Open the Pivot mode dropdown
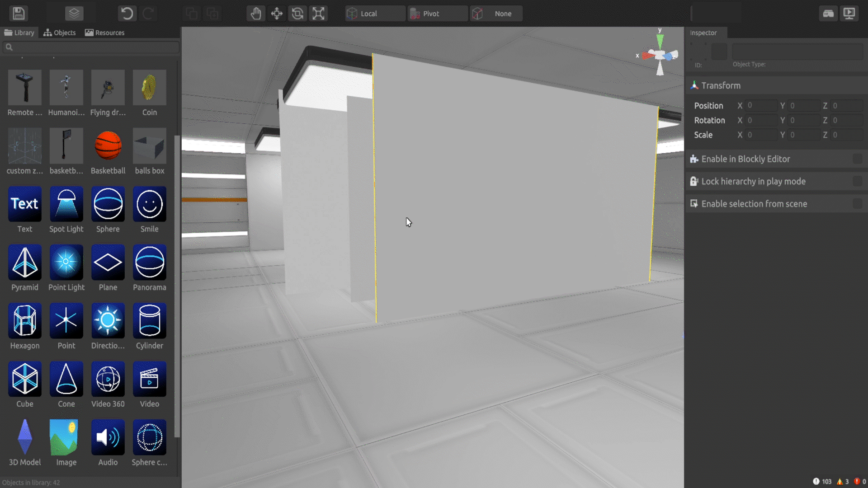Viewport: 868px width, 488px height. click(438, 14)
